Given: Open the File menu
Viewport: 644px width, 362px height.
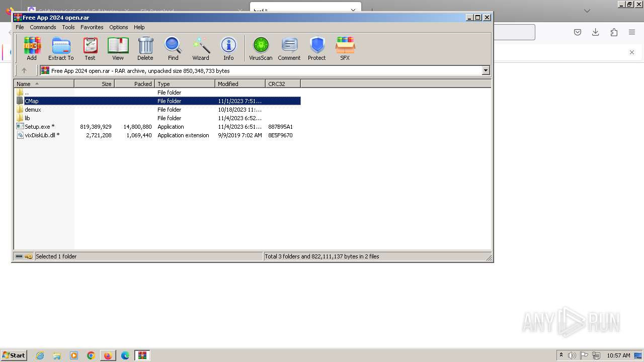Looking at the screenshot, I should (x=20, y=27).
